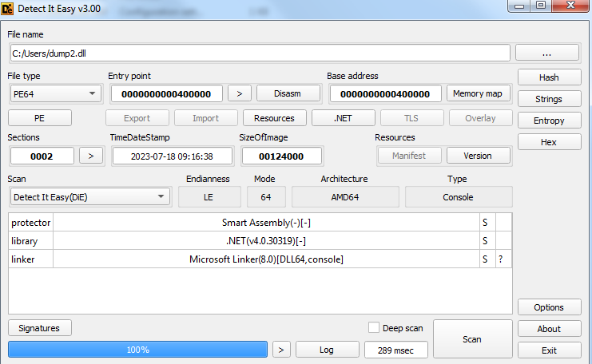Click the Detect It Easy title bar icon
Image resolution: width=592 pixels, height=364 pixels.
pos(7,8)
